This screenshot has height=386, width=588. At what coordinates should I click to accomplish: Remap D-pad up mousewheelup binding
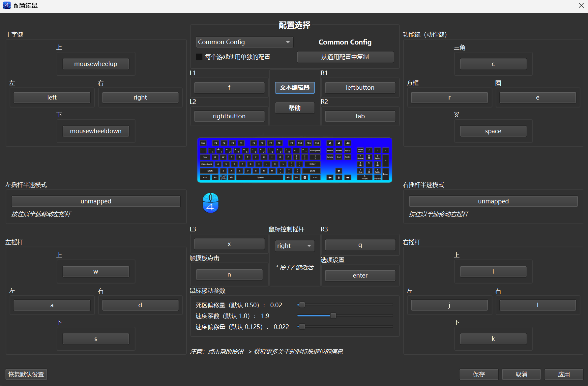(x=96, y=64)
